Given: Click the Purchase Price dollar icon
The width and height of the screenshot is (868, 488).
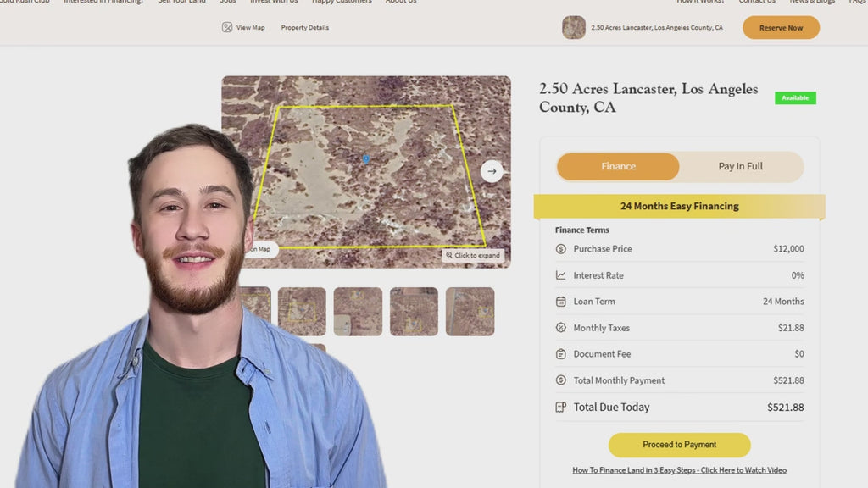Looking at the screenshot, I should 560,249.
